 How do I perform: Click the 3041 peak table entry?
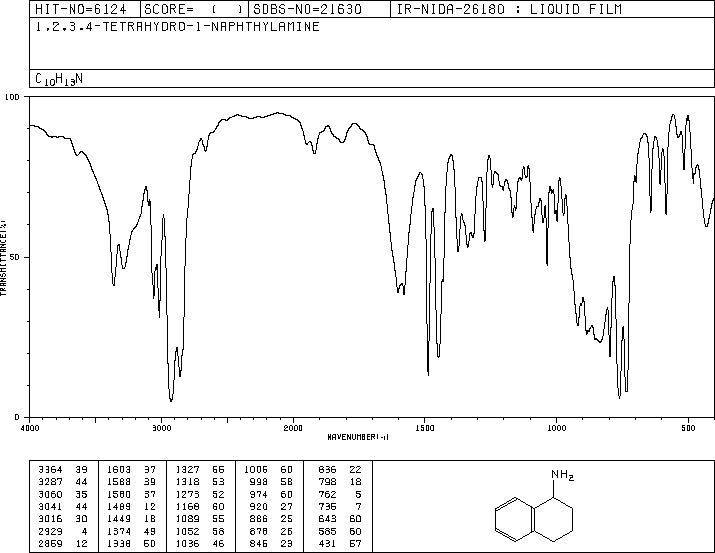63,506
